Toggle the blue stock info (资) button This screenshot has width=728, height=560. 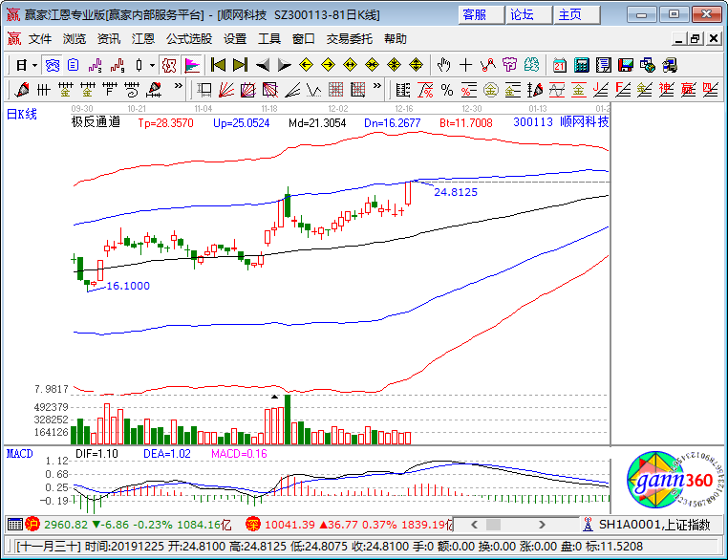tap(53, 66)
